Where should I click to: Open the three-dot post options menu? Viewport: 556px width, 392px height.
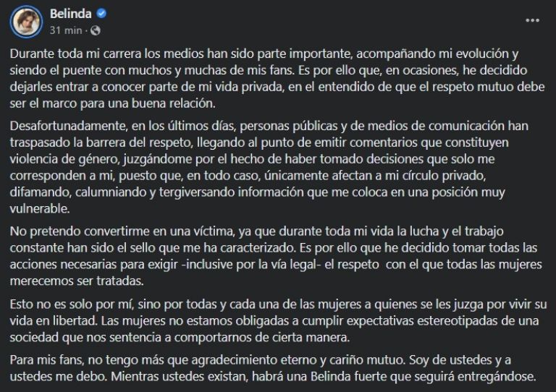click(x=532, y=20)
